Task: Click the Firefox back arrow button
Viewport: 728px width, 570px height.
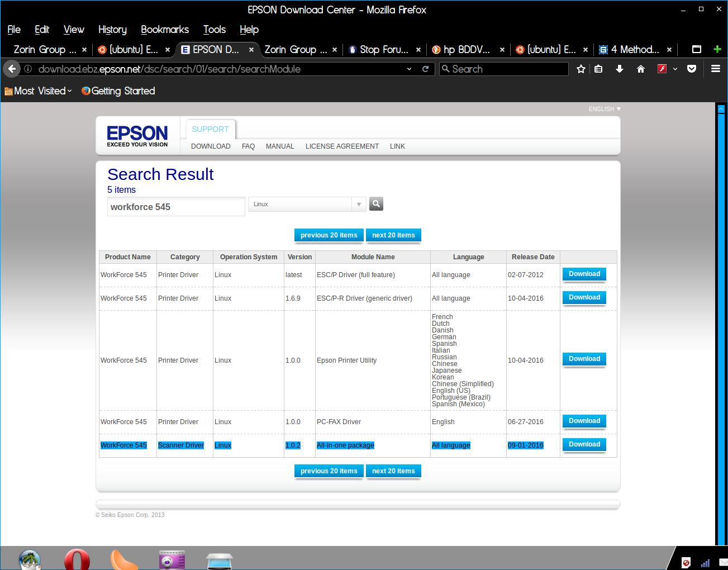Action: pyautogui.click(x=12, y=69)
